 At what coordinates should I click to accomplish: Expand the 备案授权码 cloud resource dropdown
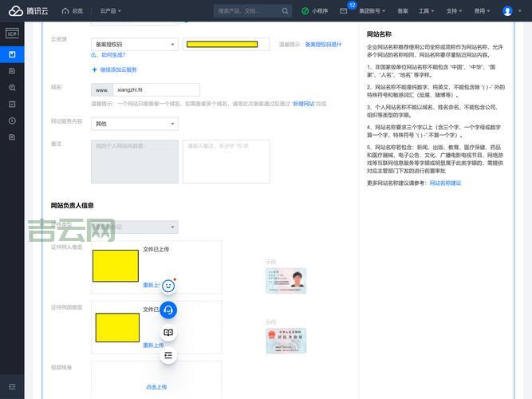click(x=134, y=44)
